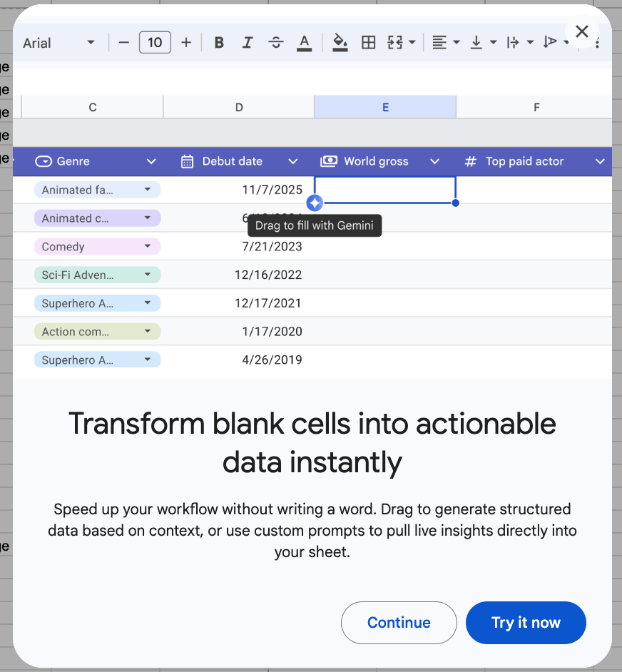This screenshot has height=672, width=622.
Task: Click the text wrapping icon
Action: (x=513, y=42)
